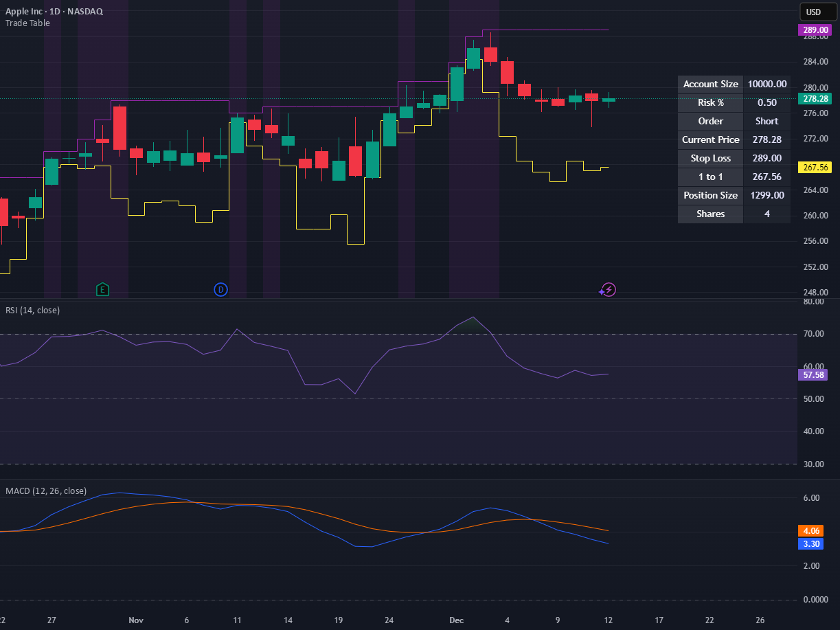Click the shares value 4 cell
This screenshot has height=630, width=840.
767,214
